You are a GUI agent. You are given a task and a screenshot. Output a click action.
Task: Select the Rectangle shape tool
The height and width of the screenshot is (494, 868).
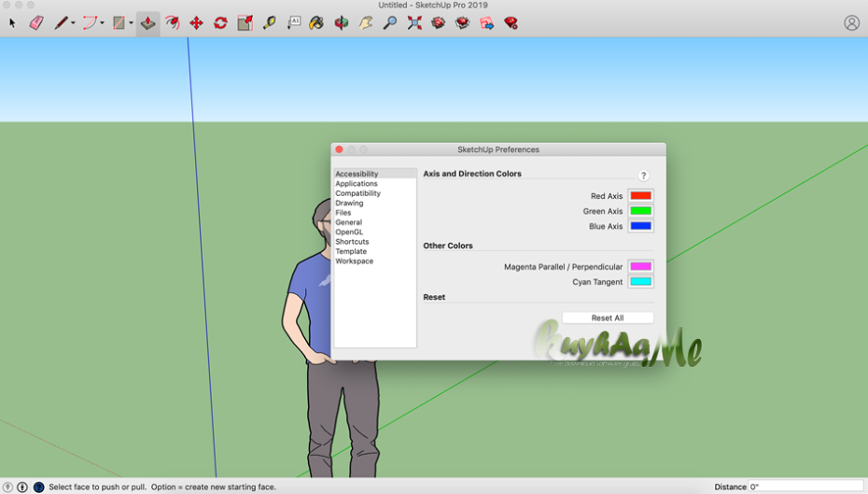point(119,22)
